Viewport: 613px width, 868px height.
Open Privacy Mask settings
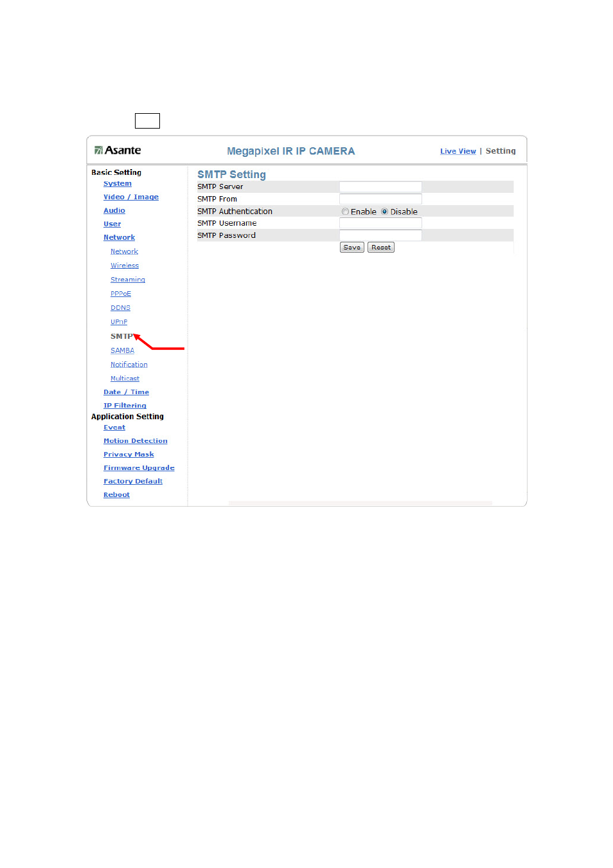click(x=129, y=455)
